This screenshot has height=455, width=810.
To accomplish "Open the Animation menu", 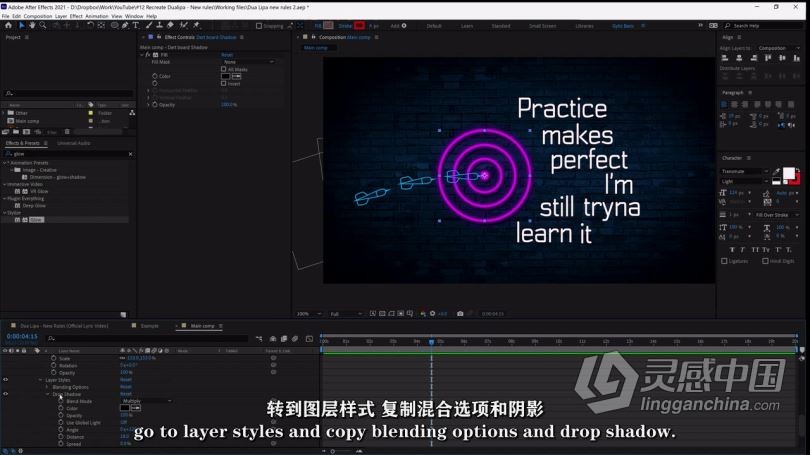I will 97,16.
